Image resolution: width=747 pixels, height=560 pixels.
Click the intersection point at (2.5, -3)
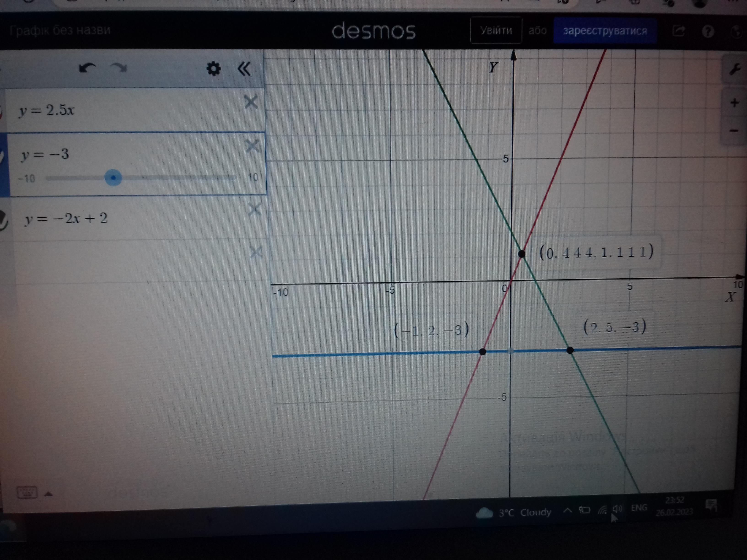click(x=570, y=350)
